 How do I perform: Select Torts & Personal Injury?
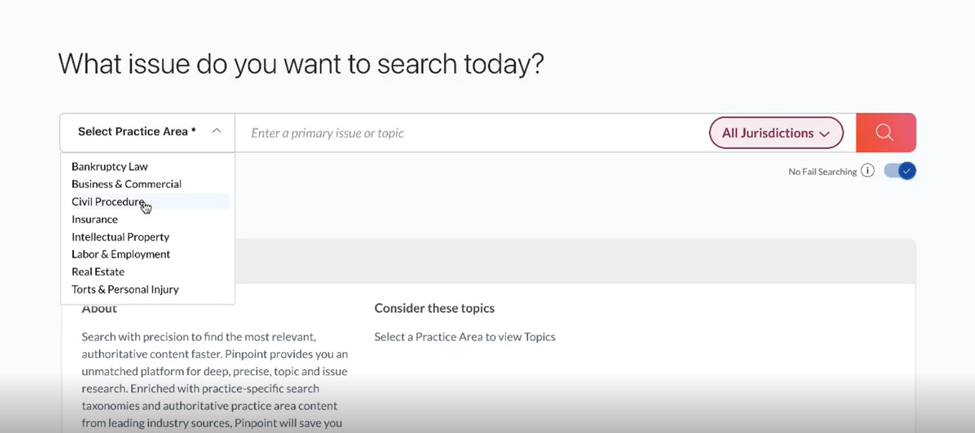coord(125,289)
